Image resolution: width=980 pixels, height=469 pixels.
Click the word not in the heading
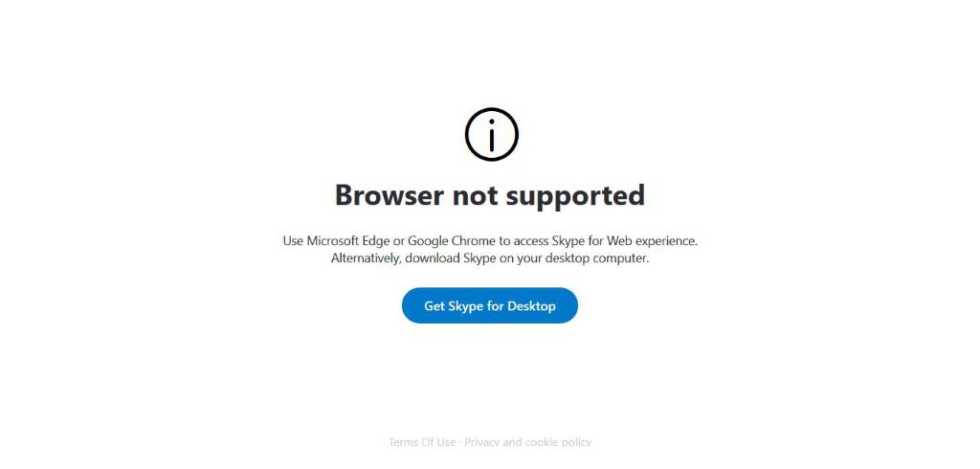[x=475, y=195]
